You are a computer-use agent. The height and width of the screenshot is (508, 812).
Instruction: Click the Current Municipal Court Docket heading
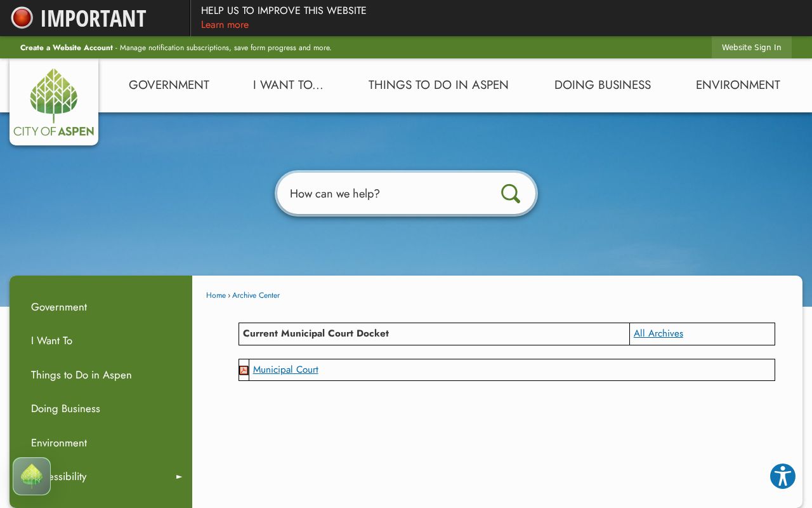click(316, 333)
